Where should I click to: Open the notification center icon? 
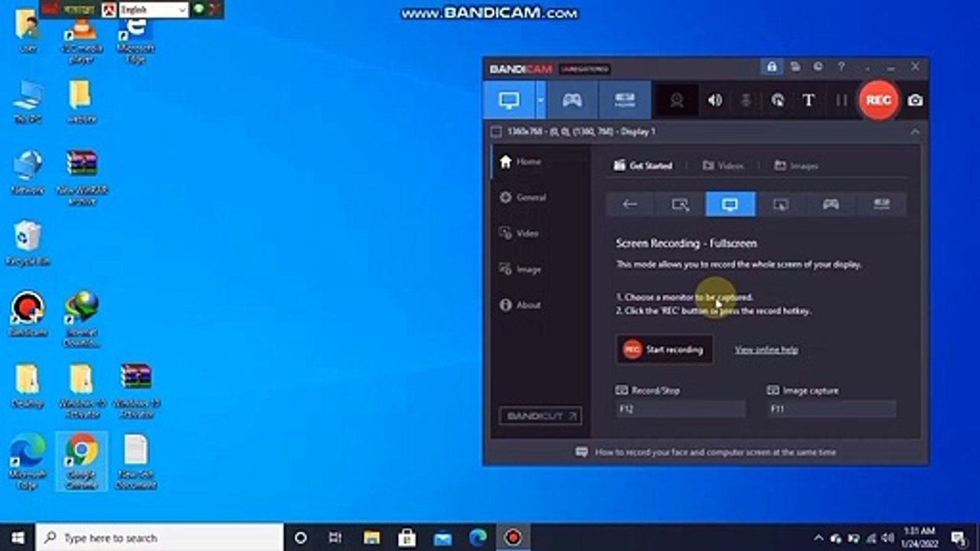click(x=959, y=538)
